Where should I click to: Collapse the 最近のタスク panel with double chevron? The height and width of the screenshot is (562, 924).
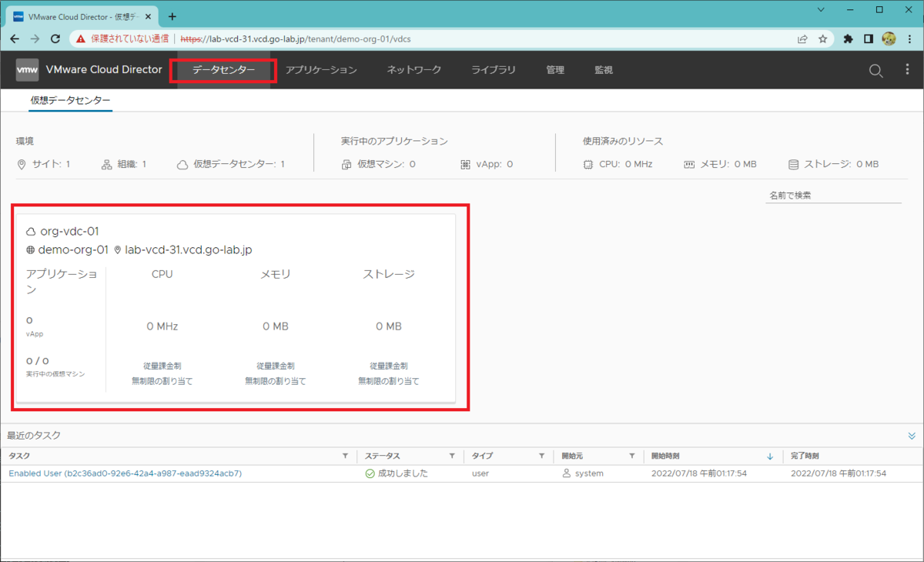[912, 436]
